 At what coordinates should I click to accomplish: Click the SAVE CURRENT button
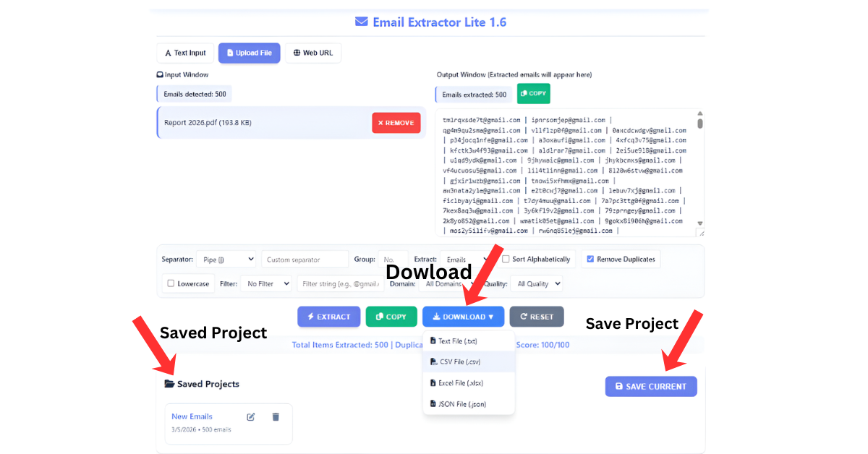(x=651, y=387)
